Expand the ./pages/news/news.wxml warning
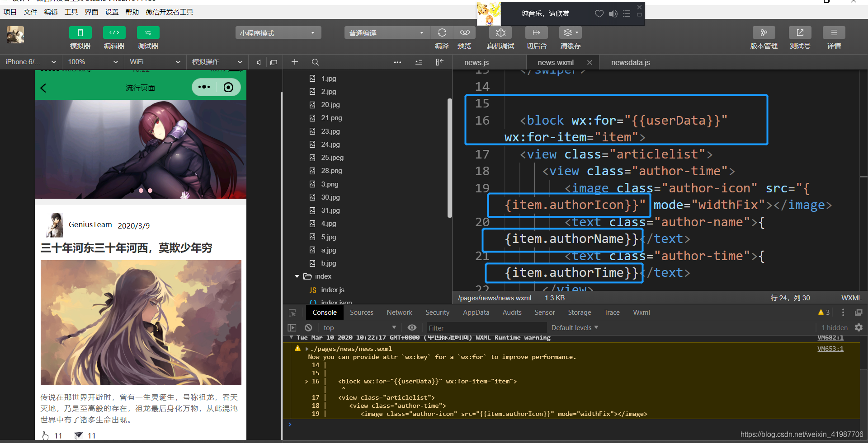The width and height of the screenshot is (868, 443). (x=307, y=349)
